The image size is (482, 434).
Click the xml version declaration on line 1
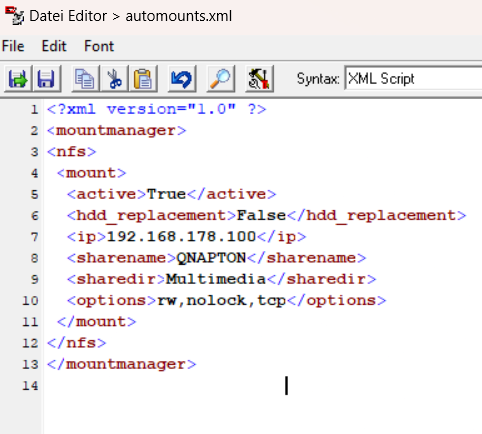[x=156, y=109]
